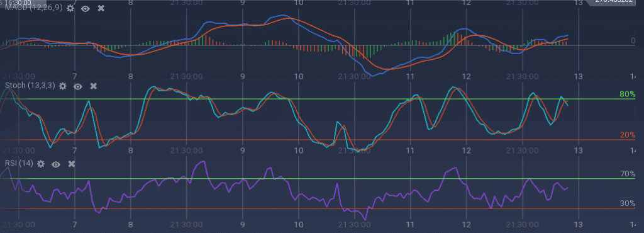Click the MACD (12,26,9) label

click(34, 8)
